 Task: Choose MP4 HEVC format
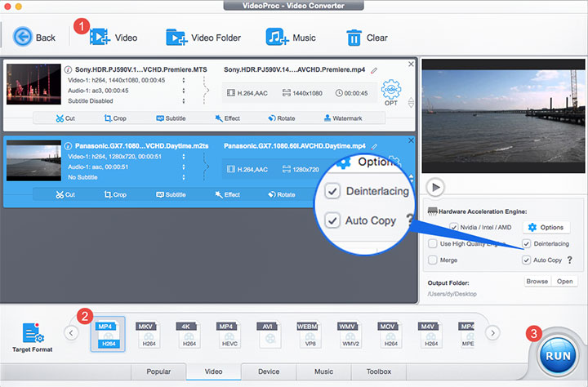227,335
